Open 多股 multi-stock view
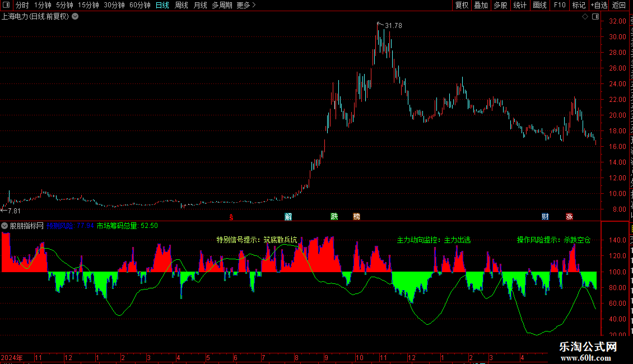 501,5
